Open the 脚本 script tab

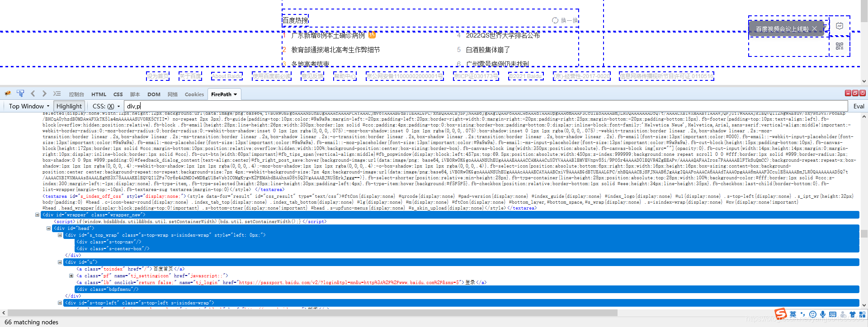[135, 94]
